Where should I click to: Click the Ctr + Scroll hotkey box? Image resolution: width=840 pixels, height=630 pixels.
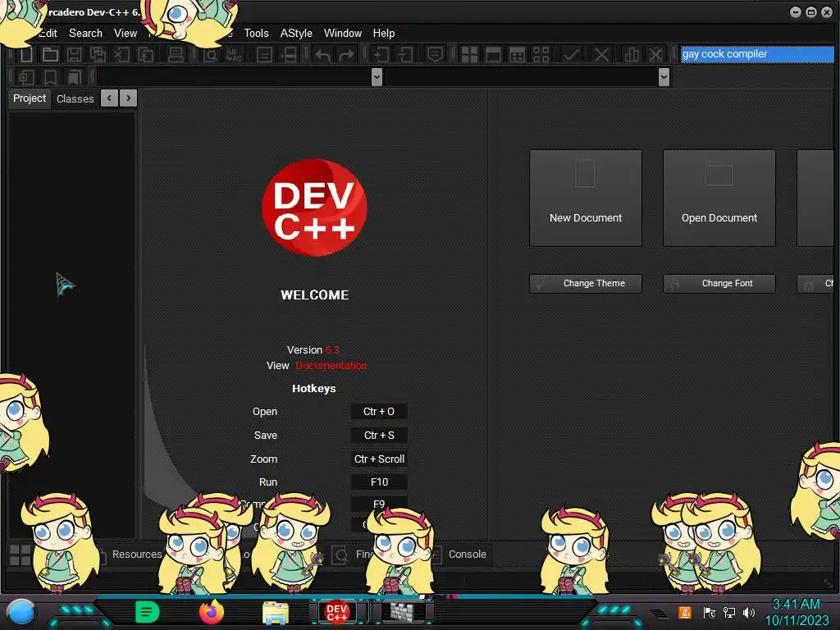point(379,459)
